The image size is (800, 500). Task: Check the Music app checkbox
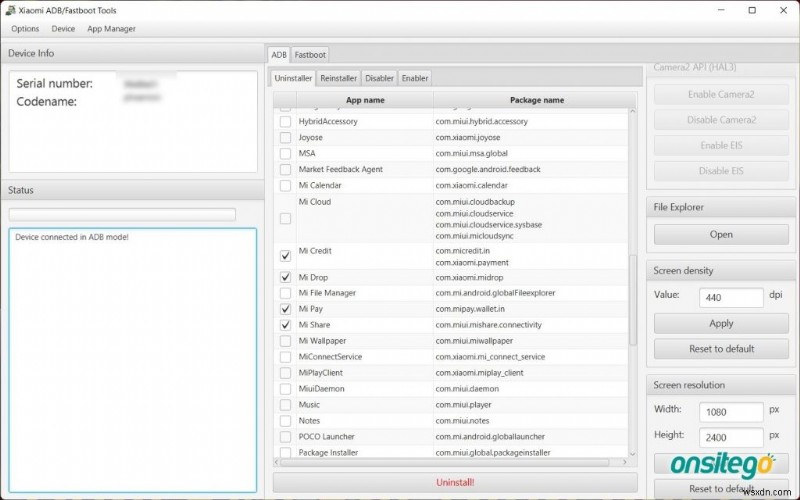click(285, 405)
